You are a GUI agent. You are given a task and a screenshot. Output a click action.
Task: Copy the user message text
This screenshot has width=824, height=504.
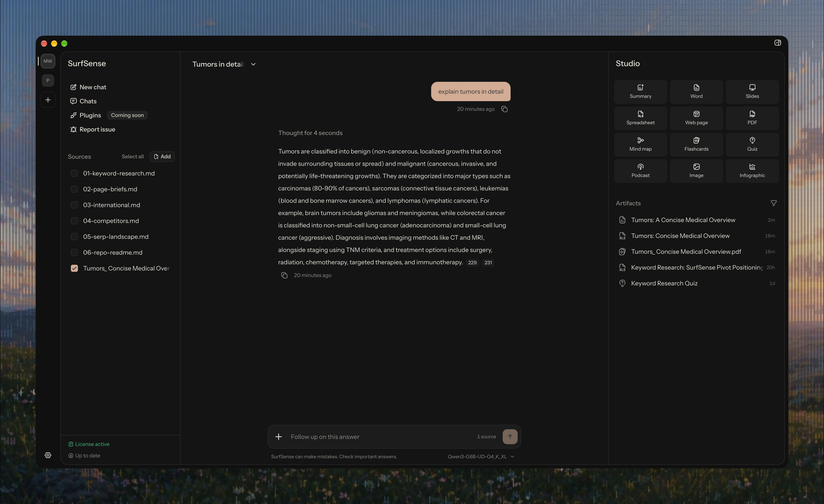[504, 109]
